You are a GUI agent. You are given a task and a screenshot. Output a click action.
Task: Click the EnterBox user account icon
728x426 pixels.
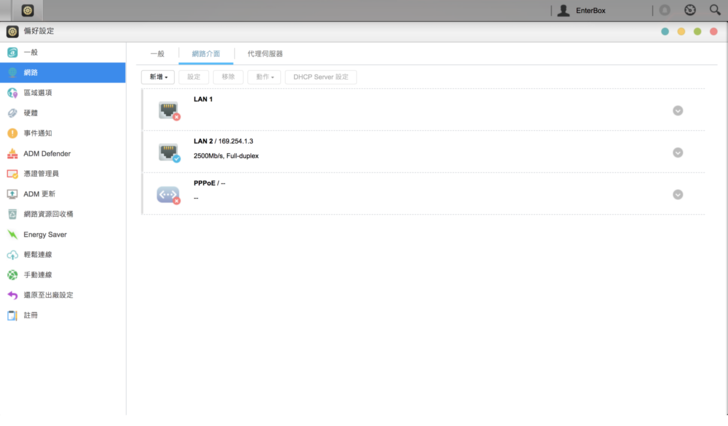click(x=563, y=10)
